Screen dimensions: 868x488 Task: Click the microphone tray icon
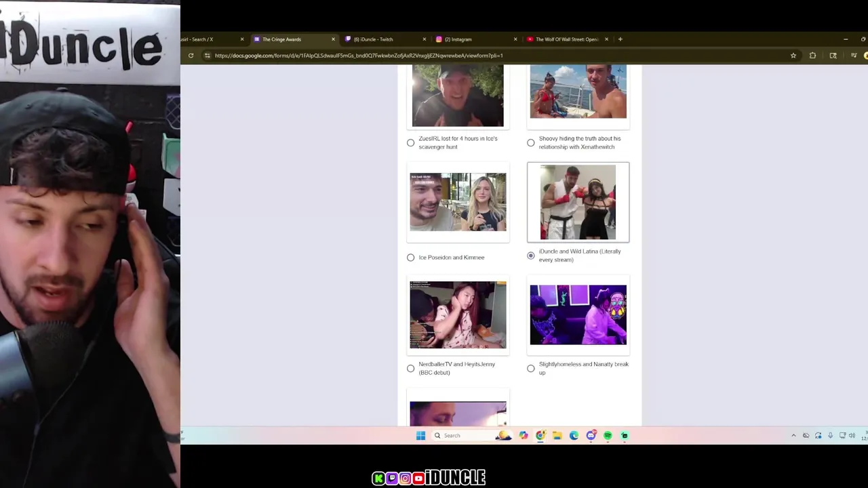coord(830,436)
